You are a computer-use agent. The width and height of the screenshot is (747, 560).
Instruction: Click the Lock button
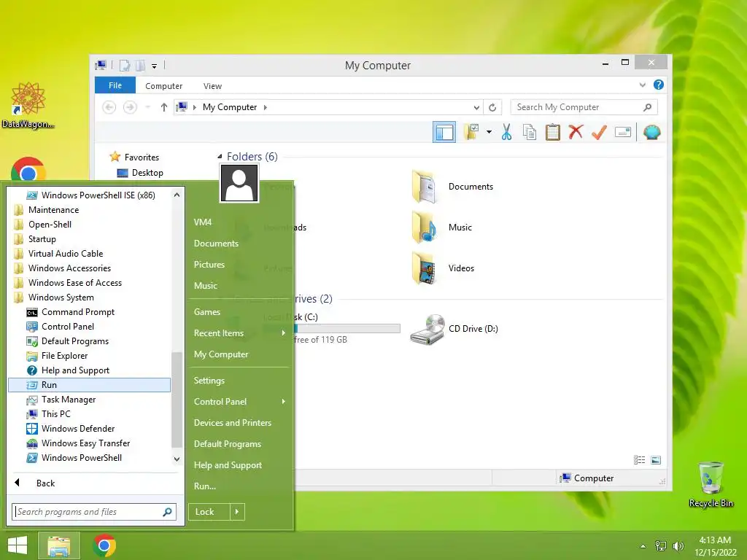(209, 512)
